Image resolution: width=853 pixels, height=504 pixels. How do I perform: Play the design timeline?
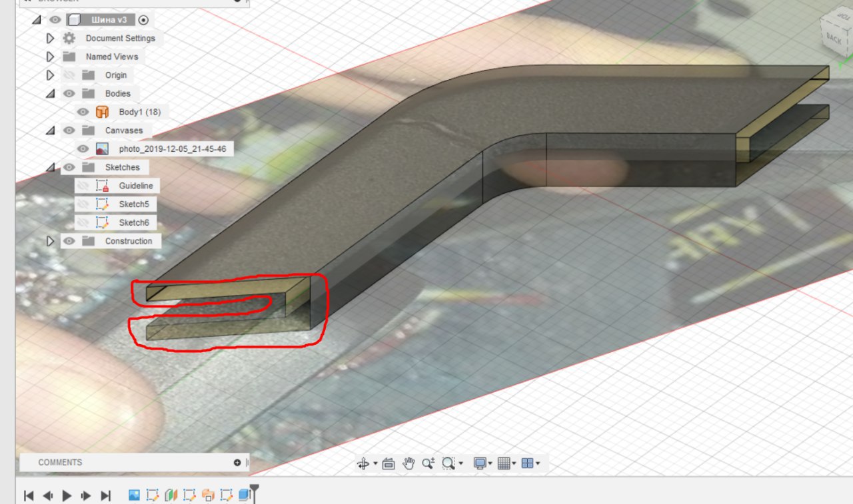point(67,495)
